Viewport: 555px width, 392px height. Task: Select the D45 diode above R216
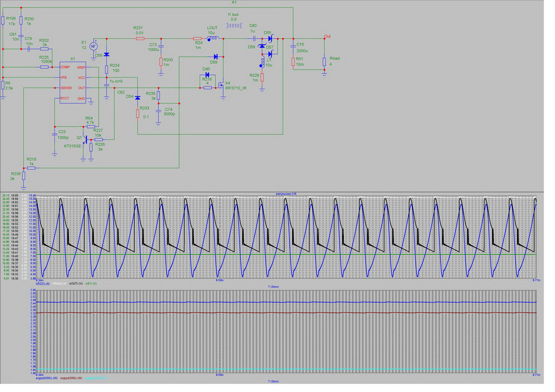click(207, 75)
